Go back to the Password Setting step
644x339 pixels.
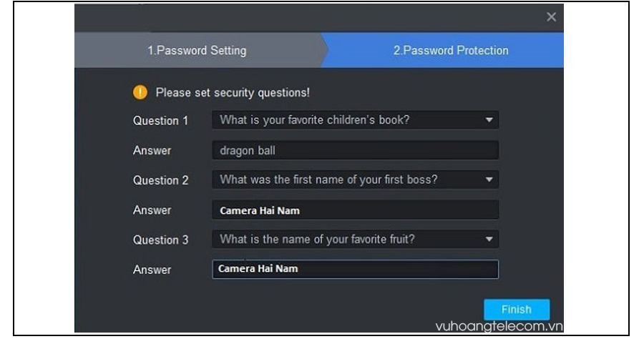(x=197, y=50)
